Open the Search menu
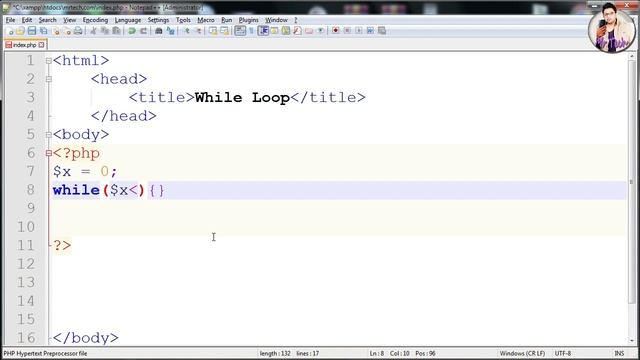Screen dimensions: 640x360 [x=47, y=20]
